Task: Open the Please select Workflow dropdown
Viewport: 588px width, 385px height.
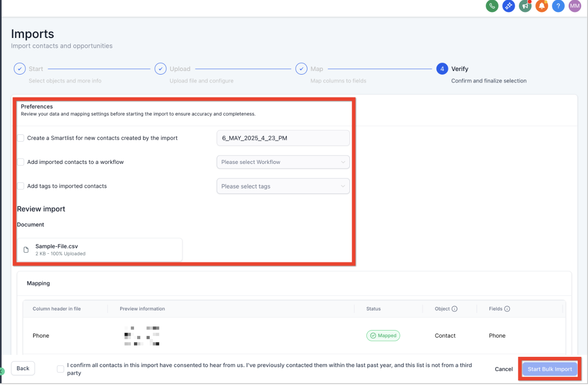Action: (283, 162)
